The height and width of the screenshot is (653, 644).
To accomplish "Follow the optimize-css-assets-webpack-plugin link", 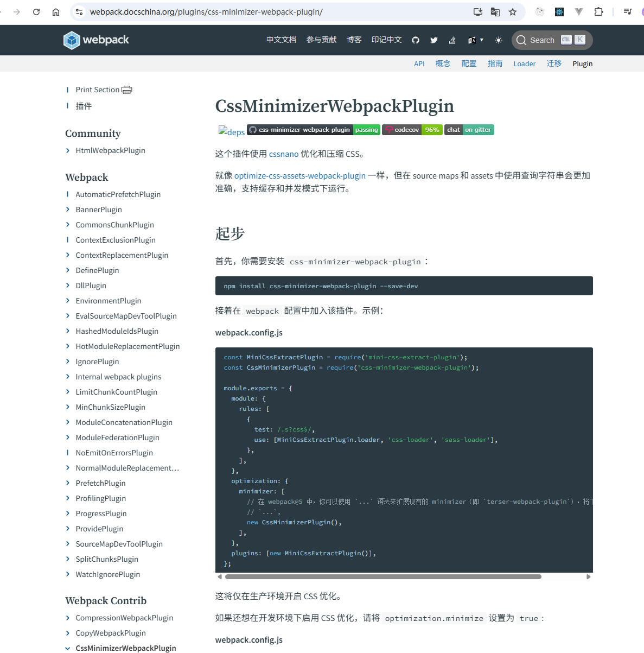I will click(300, 176).
